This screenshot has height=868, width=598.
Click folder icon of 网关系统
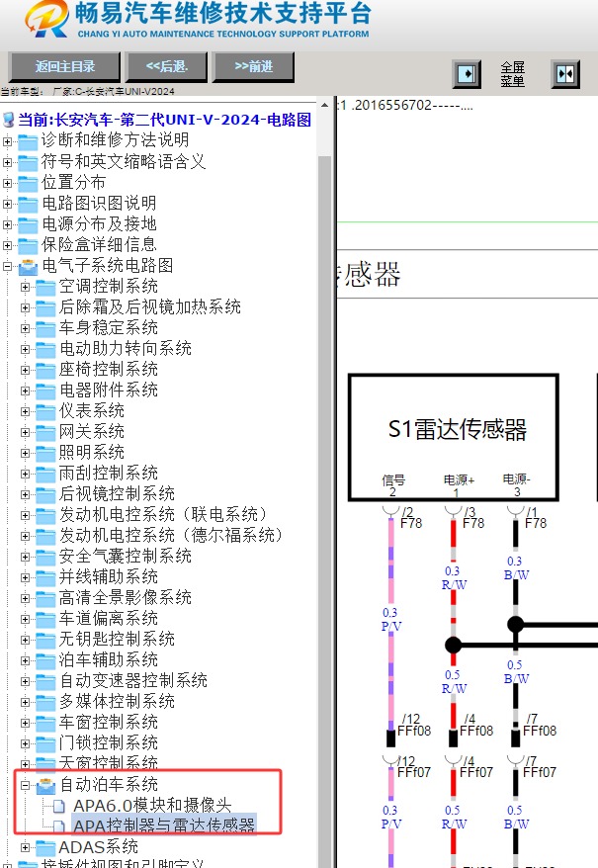[x=45, y=432]
